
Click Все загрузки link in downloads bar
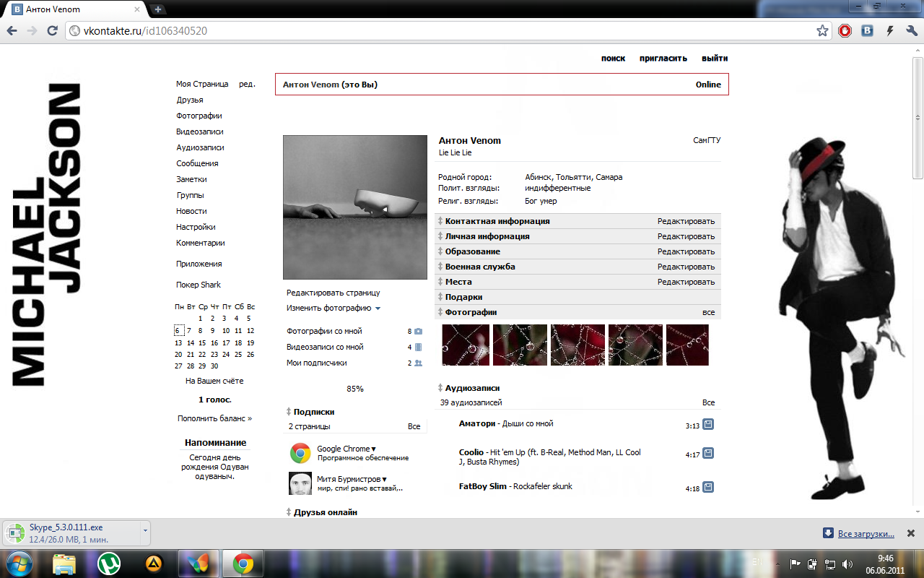[866, 534]
